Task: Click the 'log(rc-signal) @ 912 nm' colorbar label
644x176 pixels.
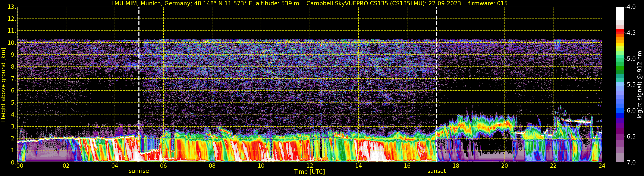Action: pyautogui.click(x=640, y=85)
